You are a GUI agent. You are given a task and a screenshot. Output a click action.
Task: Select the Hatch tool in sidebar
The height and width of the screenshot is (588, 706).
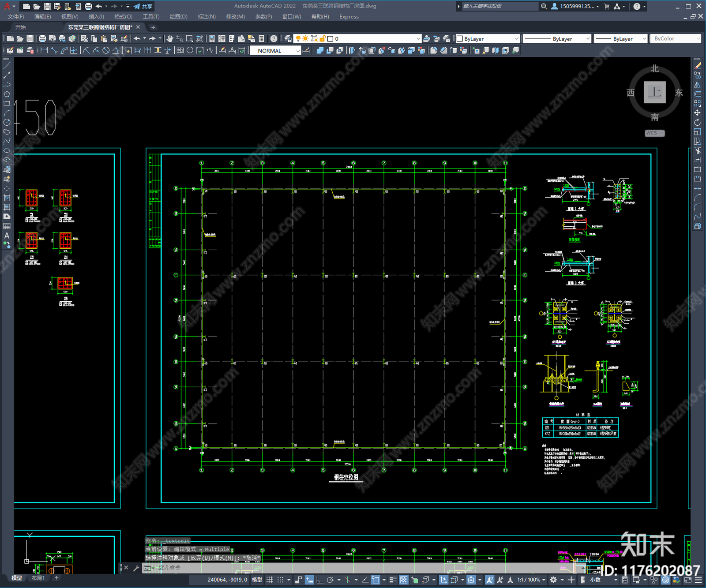point(7,198)
